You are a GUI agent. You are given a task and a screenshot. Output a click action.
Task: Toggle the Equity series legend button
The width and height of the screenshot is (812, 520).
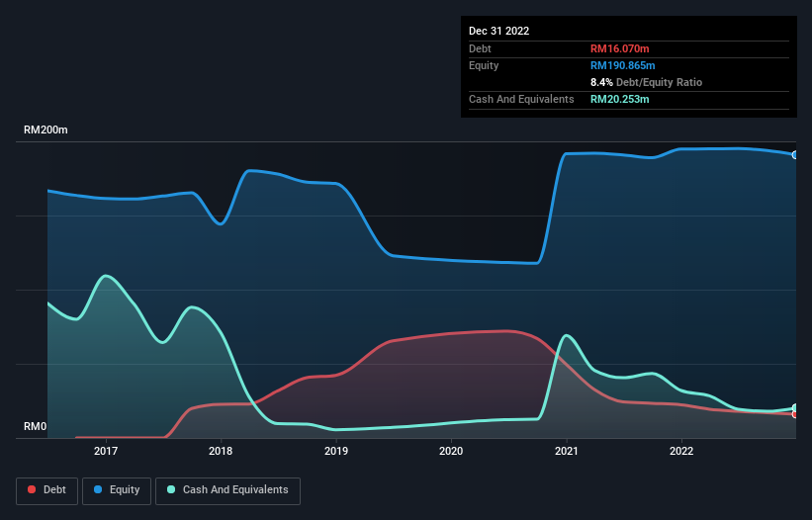(117, 490)
